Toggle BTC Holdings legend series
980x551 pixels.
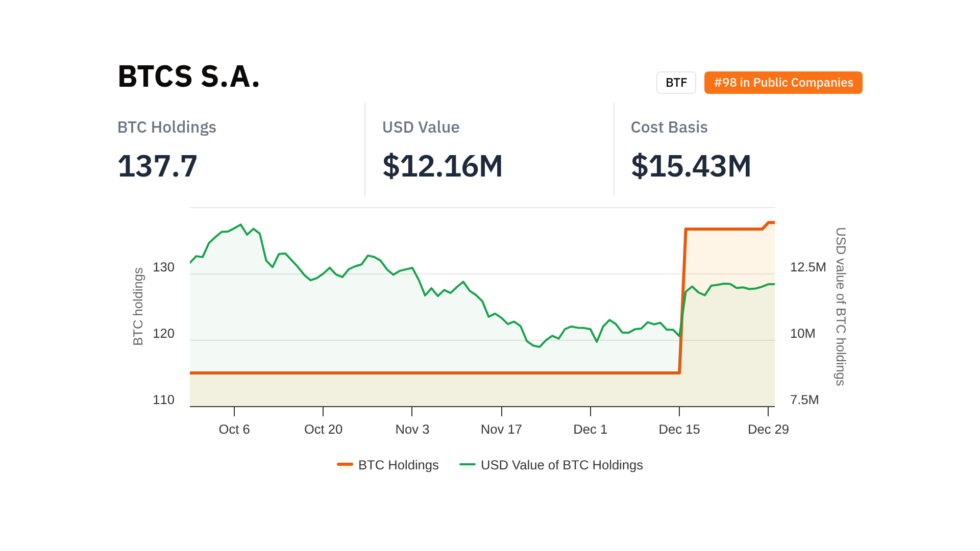click(x=398, y=465)
